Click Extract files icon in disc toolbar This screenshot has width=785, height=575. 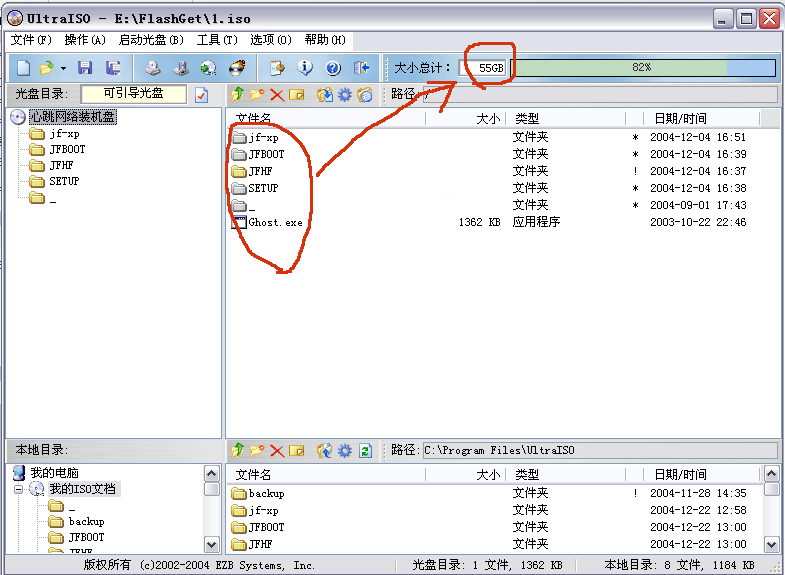pyautogui.click(x=324, y=95)
